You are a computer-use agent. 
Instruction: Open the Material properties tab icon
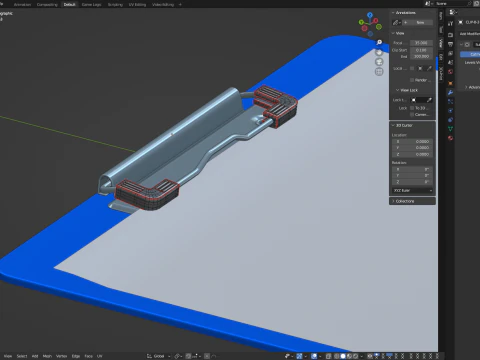450,138
